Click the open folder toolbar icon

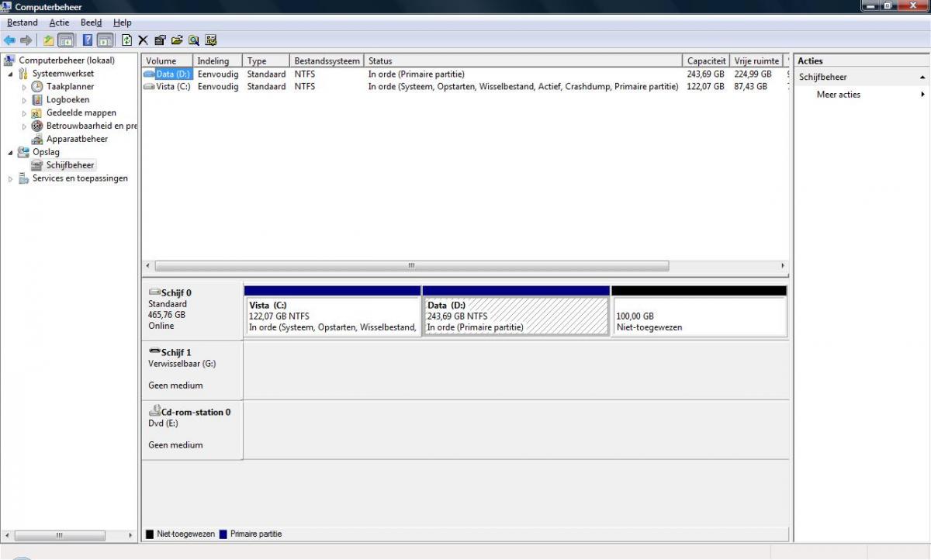pyautogui.click(x=177, y=40)
